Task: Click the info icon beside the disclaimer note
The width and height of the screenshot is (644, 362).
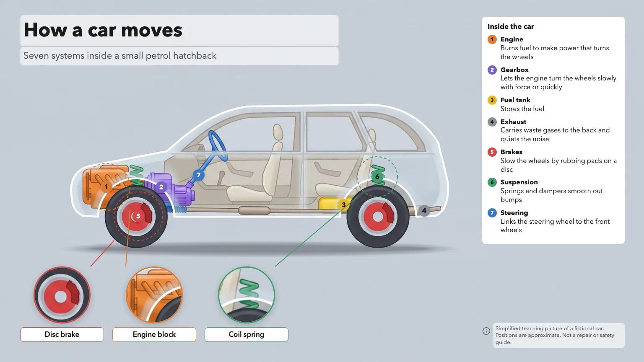Action: pyautogui.click(x=486, y=331)
